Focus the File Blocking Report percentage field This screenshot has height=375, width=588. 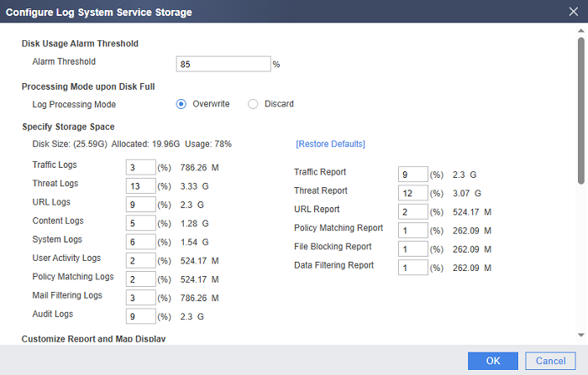(413, 249)
